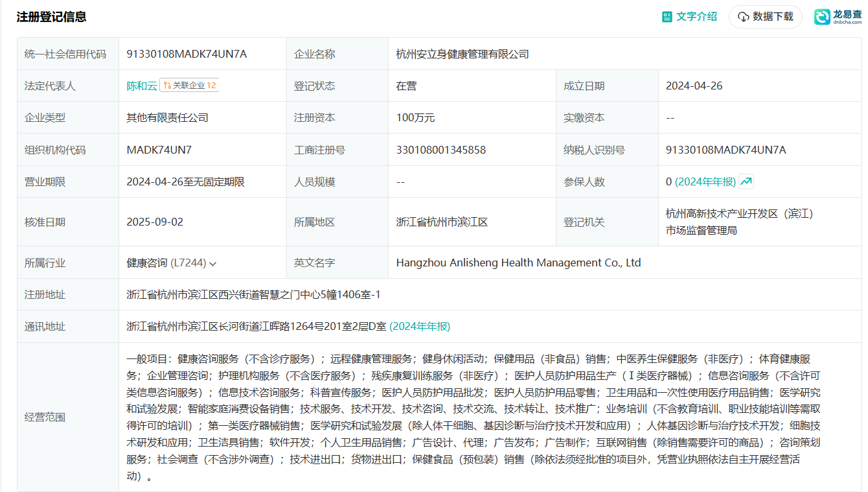This screenshot has height=492, width=868.
Task: Open 文字介绍 text introduction
Action: click(x=690, y=17)
